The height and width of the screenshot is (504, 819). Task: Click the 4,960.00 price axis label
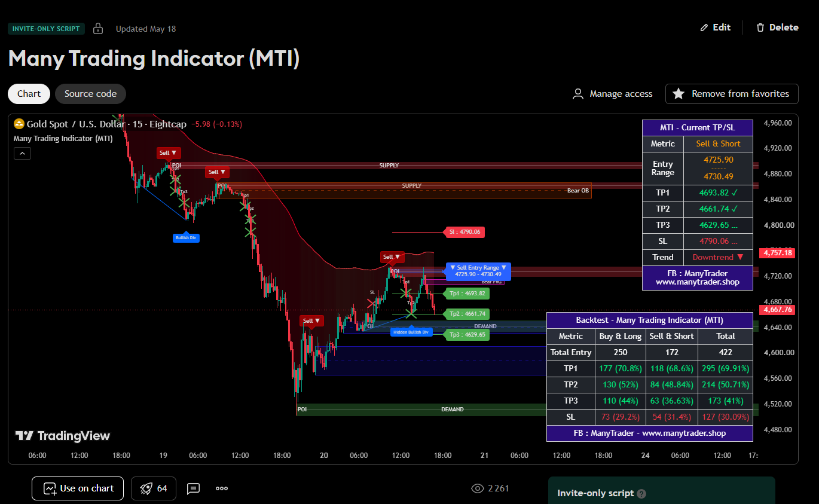[x=778, y=123]
